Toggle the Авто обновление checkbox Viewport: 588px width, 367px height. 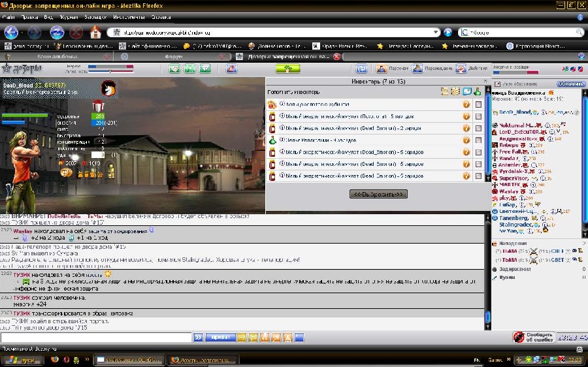497,84
